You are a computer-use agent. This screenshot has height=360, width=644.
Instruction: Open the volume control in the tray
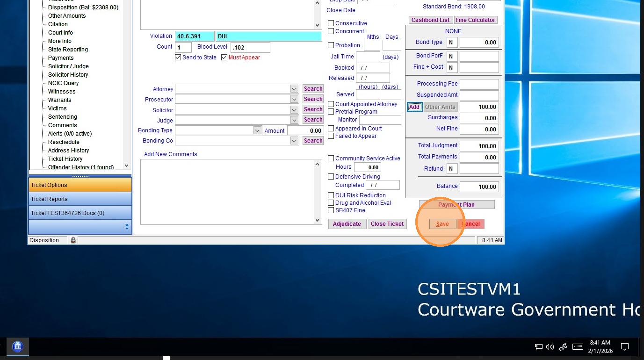550,347
